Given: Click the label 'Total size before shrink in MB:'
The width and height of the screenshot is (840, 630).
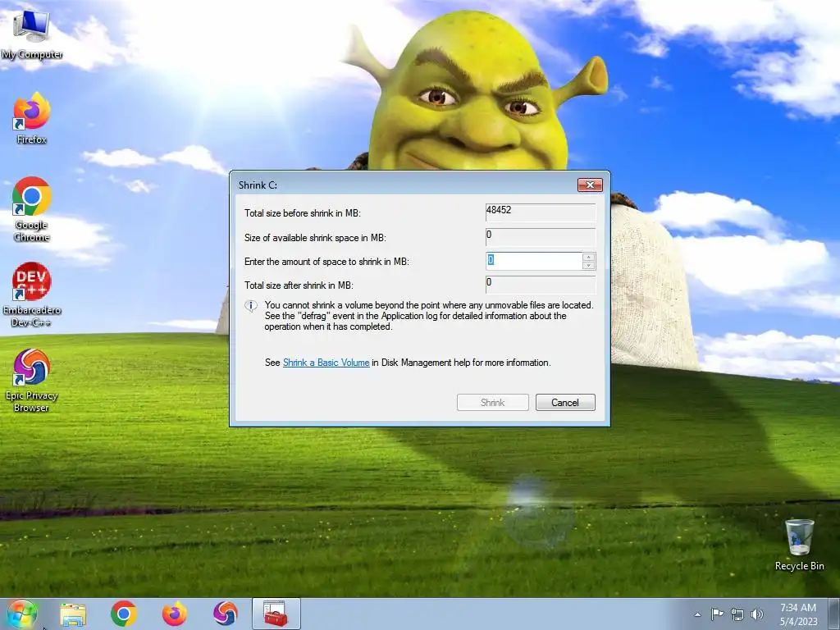Looking at the screenshot, I should pos(302,213).
